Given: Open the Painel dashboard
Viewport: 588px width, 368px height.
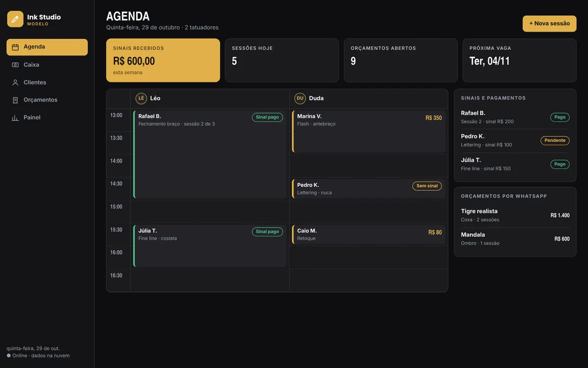Looking at the screenshot, I should coord(47,118).
